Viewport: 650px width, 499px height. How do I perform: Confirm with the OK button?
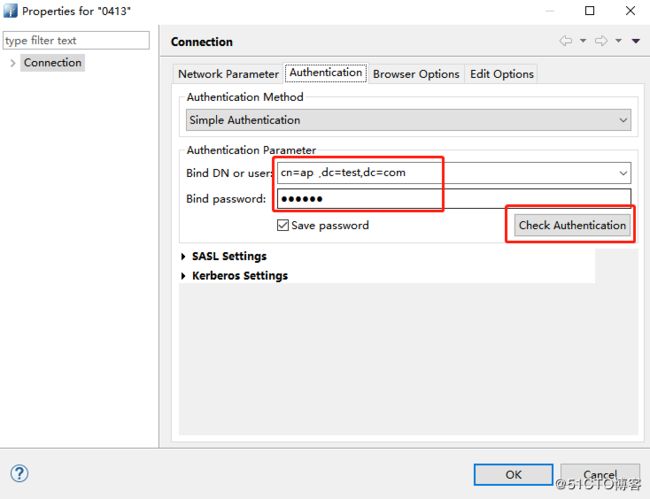click(x=513, y=475)
